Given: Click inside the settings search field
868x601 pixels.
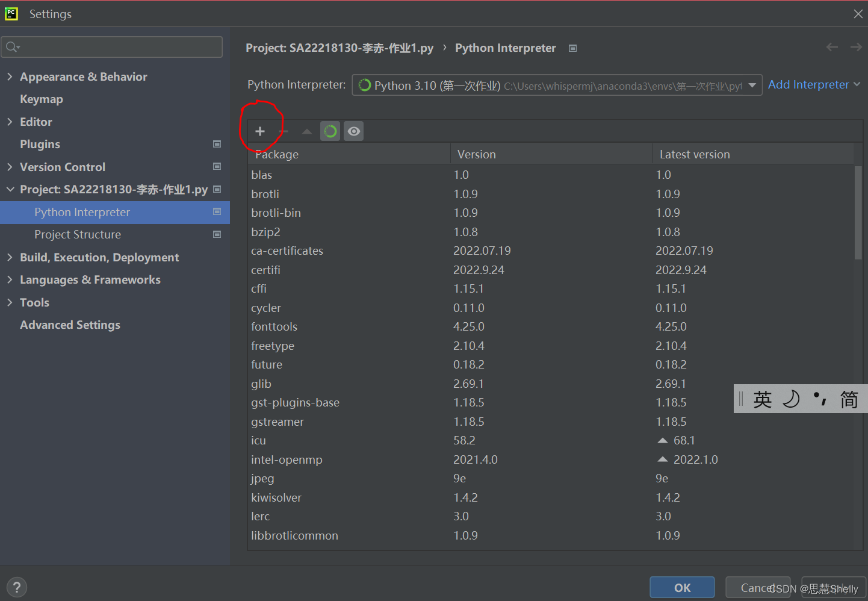Looking at the screenshot, I should click(111, 46).
